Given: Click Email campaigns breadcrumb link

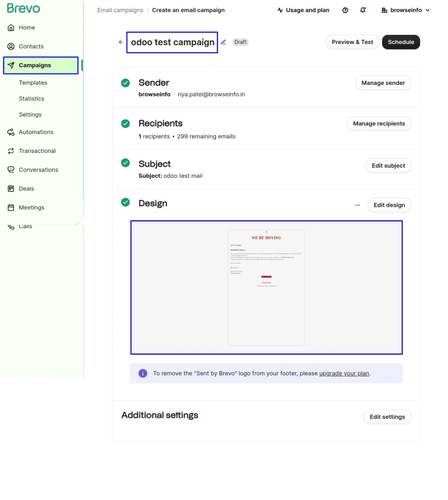Looking at the screenshot, I should point(120,10).
